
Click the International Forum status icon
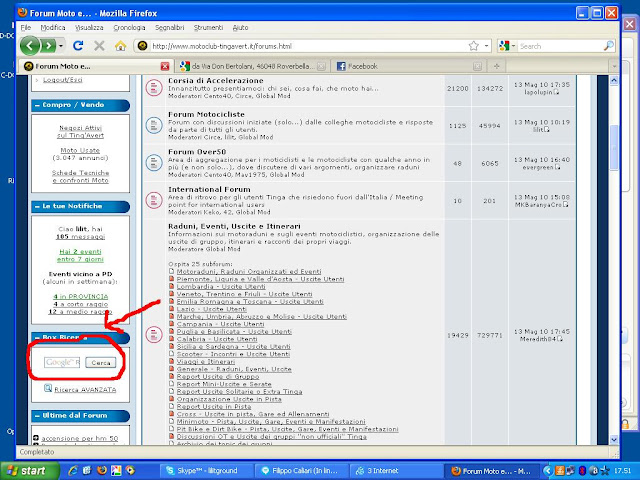154,200
